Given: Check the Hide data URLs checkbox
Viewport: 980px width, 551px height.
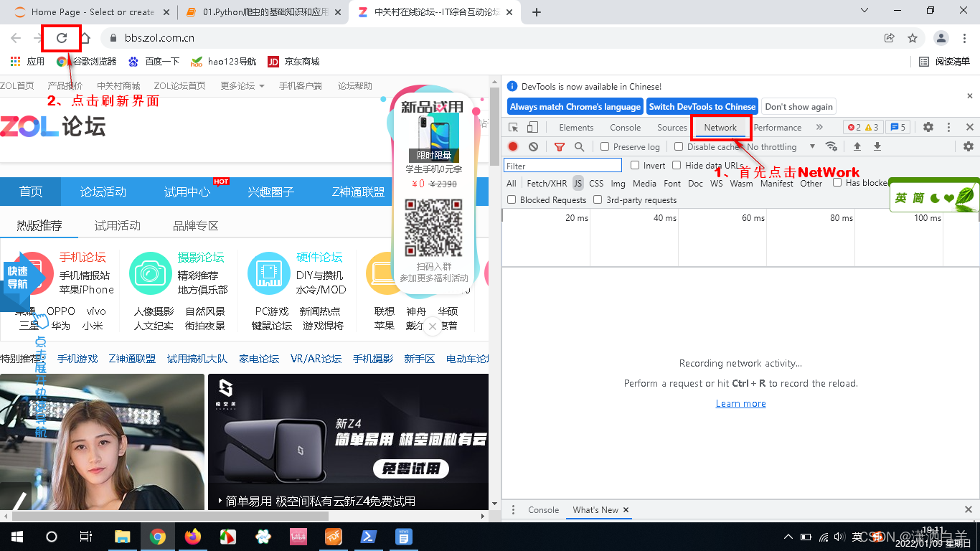Looking at the screenshot, I should pyautogui.click(x=677, y=165).
